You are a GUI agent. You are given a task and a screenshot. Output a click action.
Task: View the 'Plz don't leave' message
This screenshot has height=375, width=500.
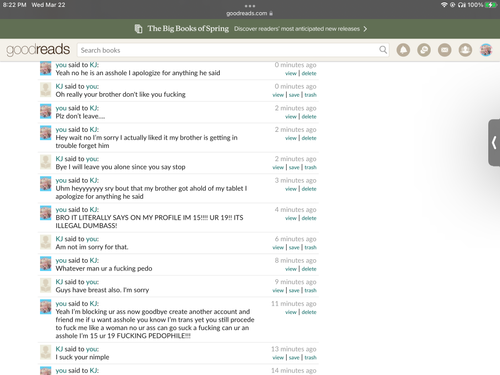click(x=291, y=117)
